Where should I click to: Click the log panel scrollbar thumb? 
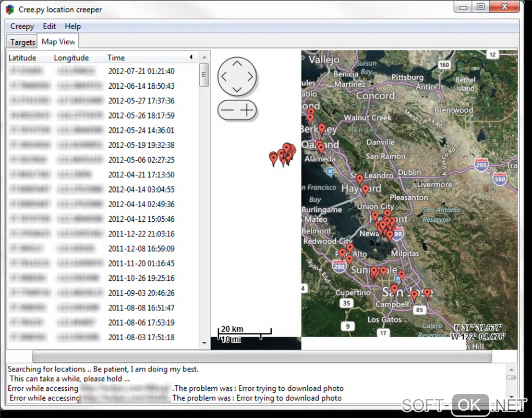click(511, 378)
